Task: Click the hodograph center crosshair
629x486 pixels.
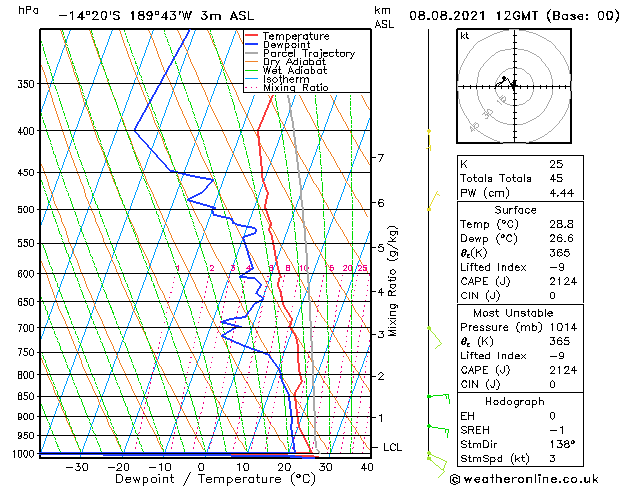Action: pyautogui.click(x=514, y=86)
